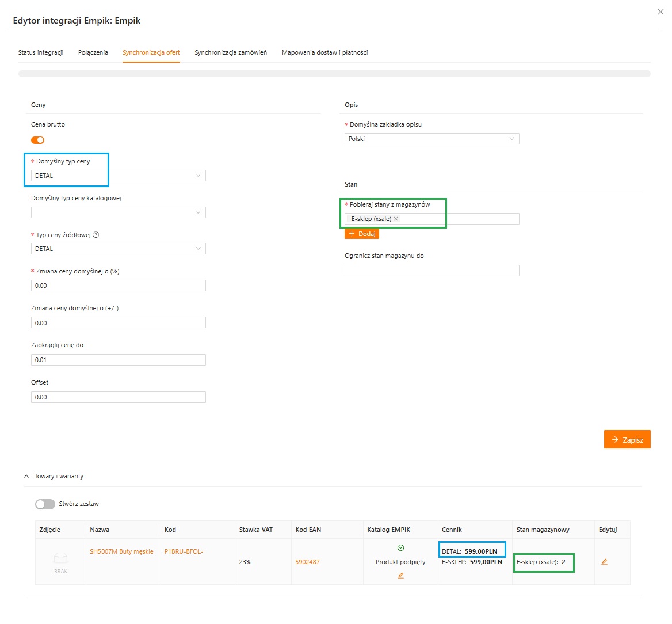The height and width of the screenshot is (624, 672).
Task: Expand the Domyślna zakładka opisu dropdown
Action: (x=432, y=139)
